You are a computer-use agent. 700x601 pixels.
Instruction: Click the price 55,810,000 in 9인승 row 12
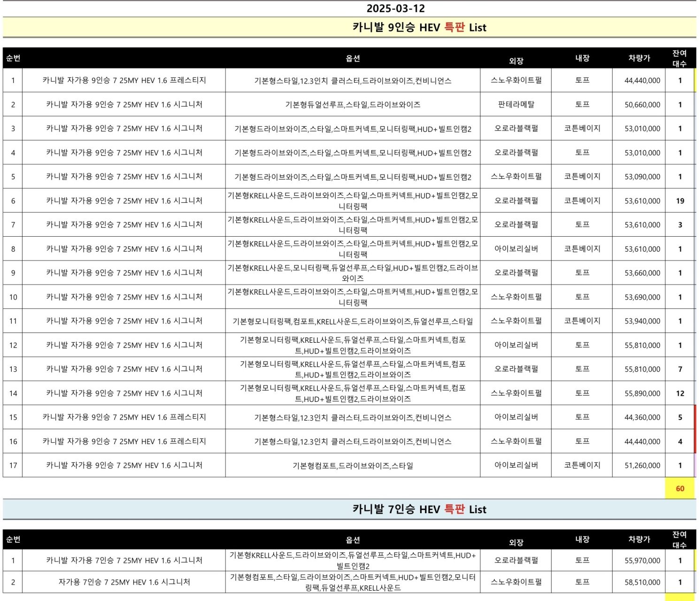pyautogui.click(x=642, y=345)
